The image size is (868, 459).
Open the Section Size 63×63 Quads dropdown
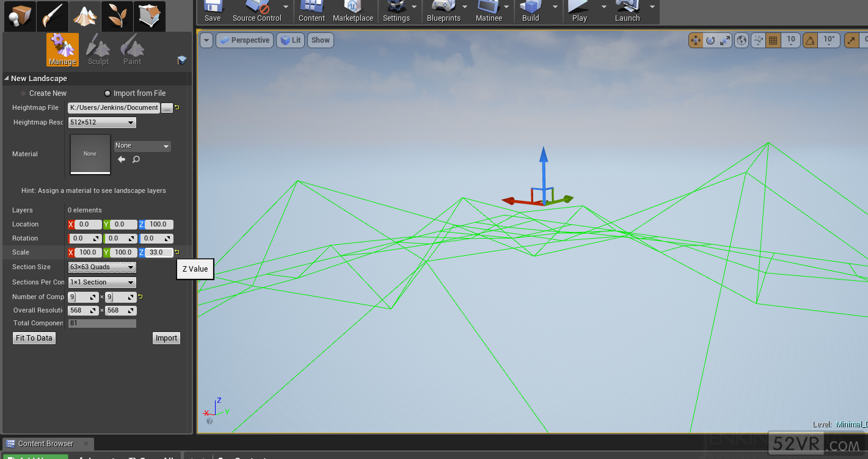coord(102,267)
